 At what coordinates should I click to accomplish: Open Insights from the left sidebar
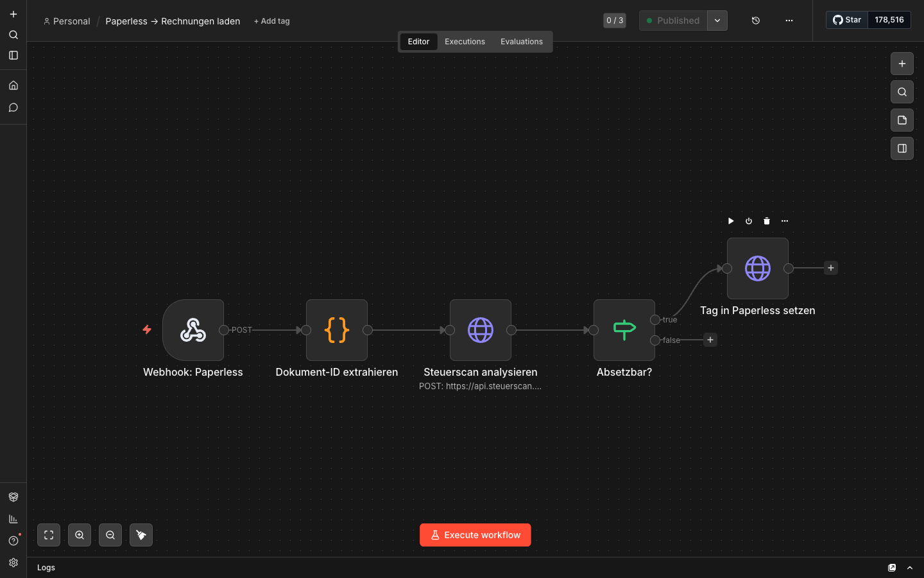click(x=13, y=519)
